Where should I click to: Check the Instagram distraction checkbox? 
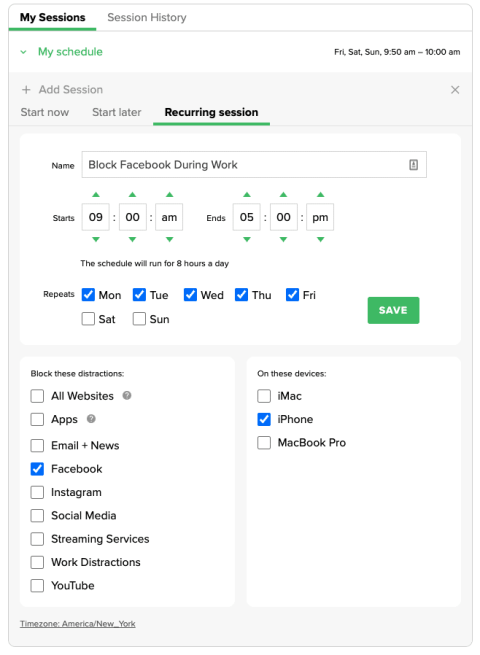(37, 492)
